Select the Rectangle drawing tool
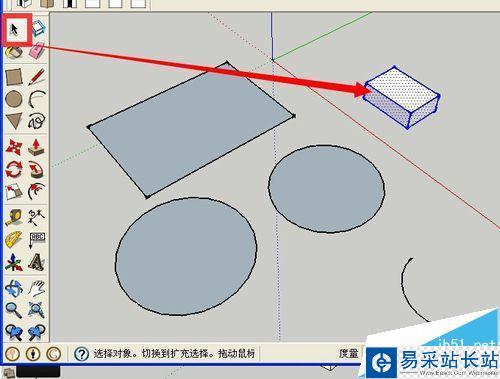 click(x=14, y=77)
